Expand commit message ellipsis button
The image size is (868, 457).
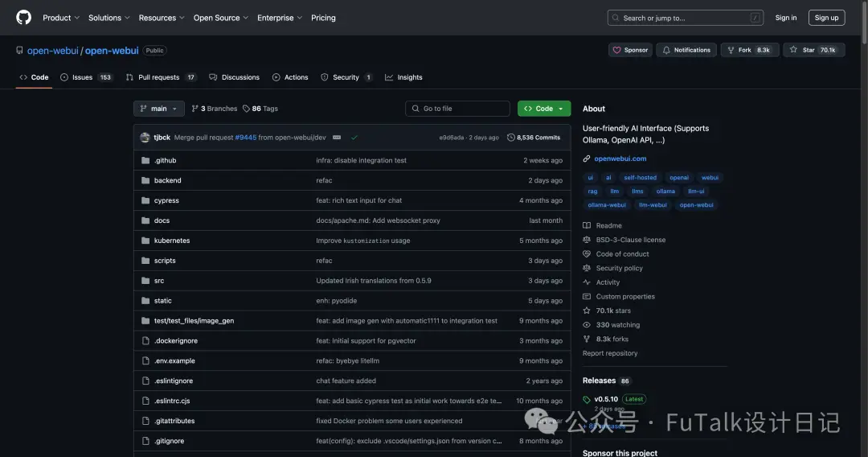(337, 138)
